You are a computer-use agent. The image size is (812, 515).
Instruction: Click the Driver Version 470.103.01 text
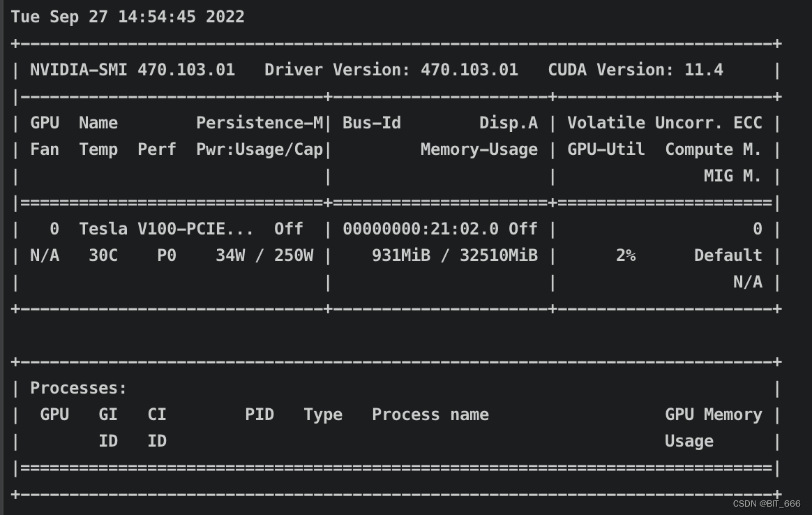[x=391, y=70]
